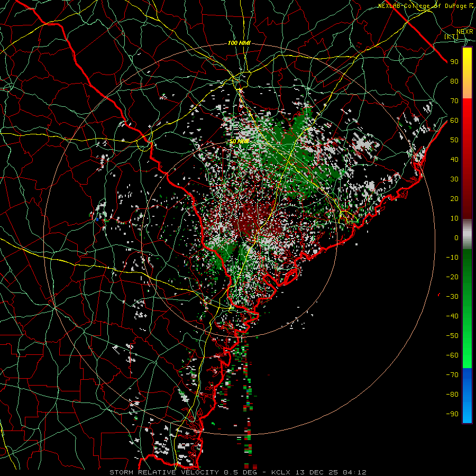Click the gray zero-velocity band on the scale

pos(467,234)
